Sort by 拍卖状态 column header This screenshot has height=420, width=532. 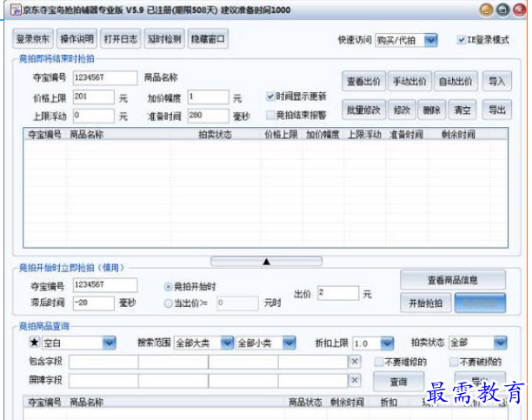[215, 135]
